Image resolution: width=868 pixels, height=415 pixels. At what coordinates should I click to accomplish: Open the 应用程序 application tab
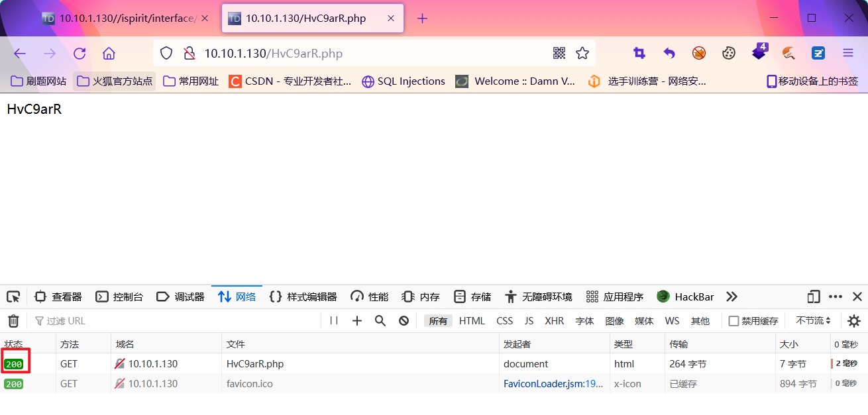[615, 297]
